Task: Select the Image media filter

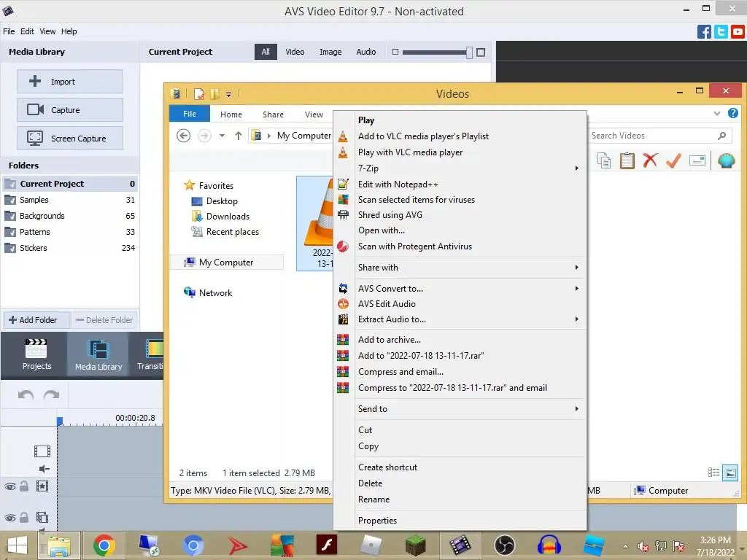Action: pyautogui.click(x=330, y=52)
